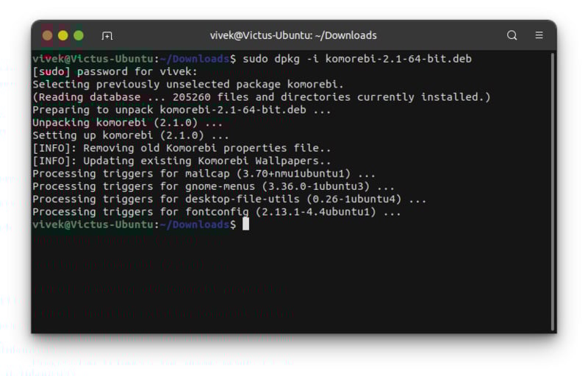Click the terminal cursor at the last prompt

(x=245, y=224)
